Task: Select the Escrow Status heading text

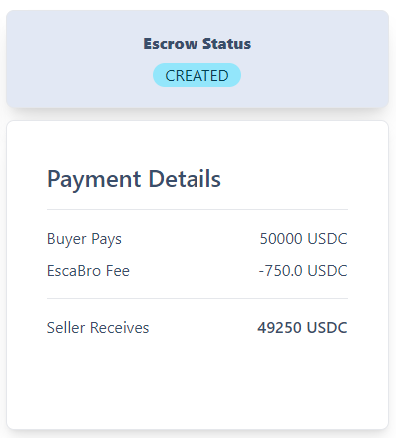Action: click(x=197, y=44)
